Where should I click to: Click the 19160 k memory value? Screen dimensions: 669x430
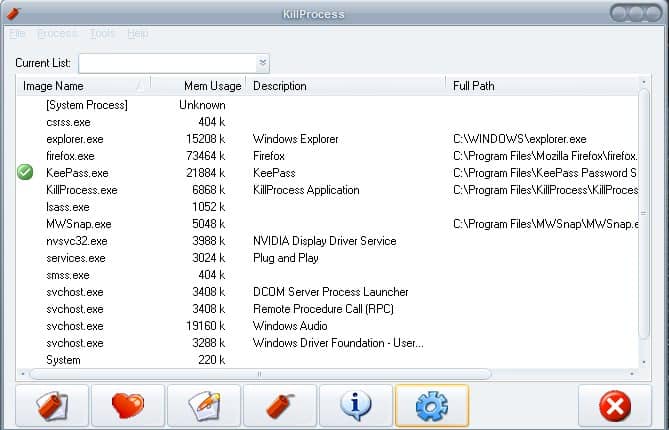pyautogui.click(x=206, y=326)
